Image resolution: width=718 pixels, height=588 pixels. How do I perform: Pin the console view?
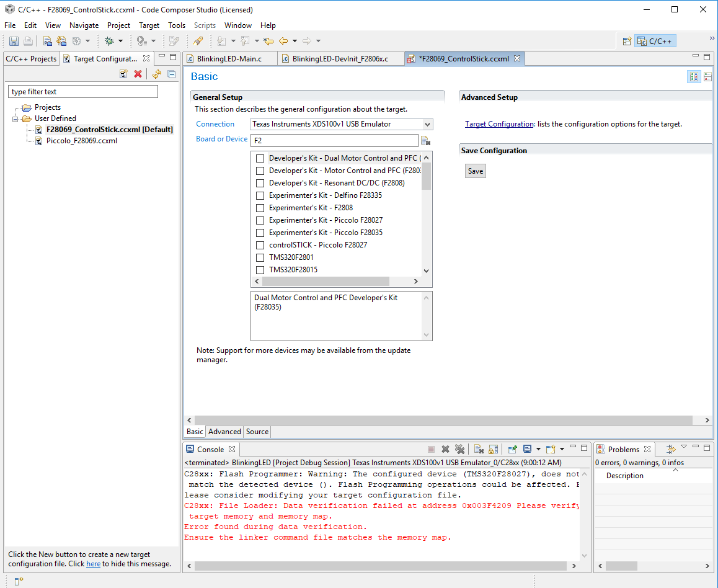tap(513, 449)
